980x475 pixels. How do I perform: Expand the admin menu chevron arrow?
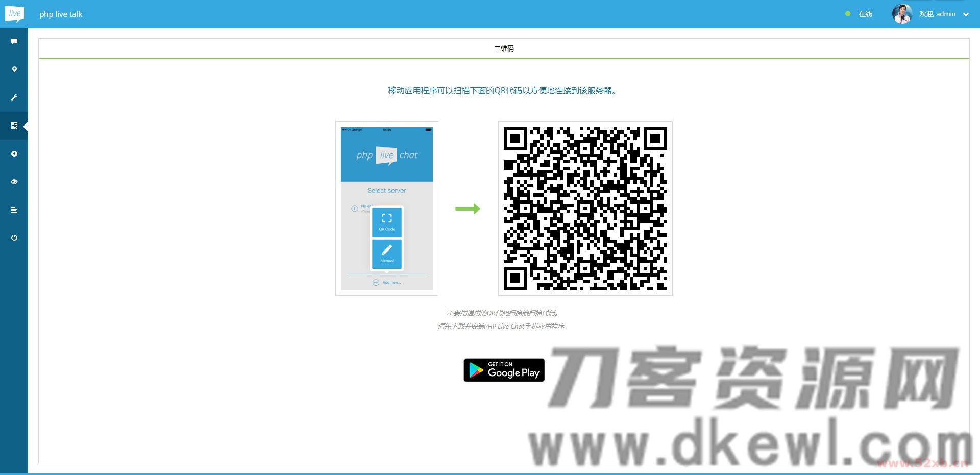click(966, 15)
